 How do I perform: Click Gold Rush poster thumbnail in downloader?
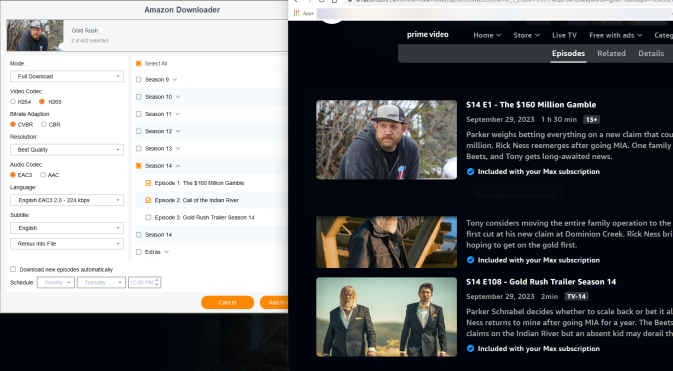(35, 35)
